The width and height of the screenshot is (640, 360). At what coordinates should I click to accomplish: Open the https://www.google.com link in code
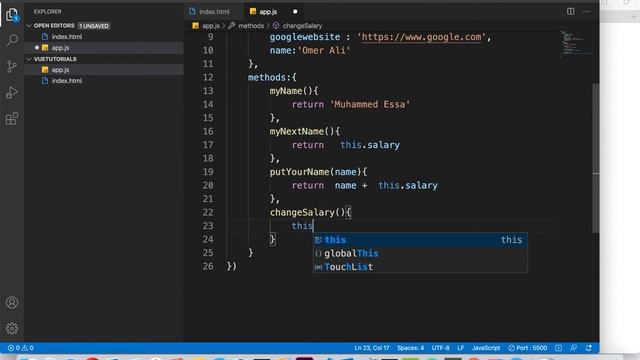point(421,37)
